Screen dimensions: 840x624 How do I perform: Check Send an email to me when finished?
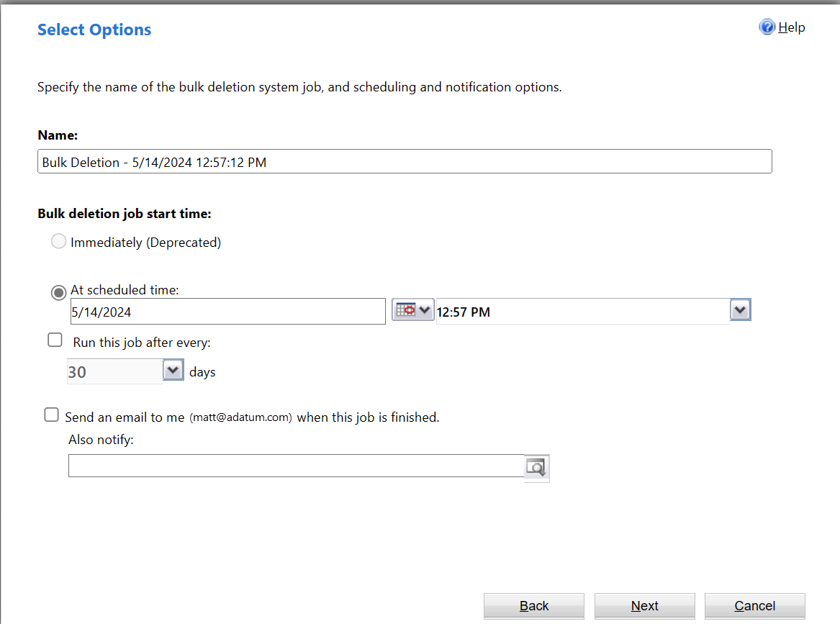point(51,415)
